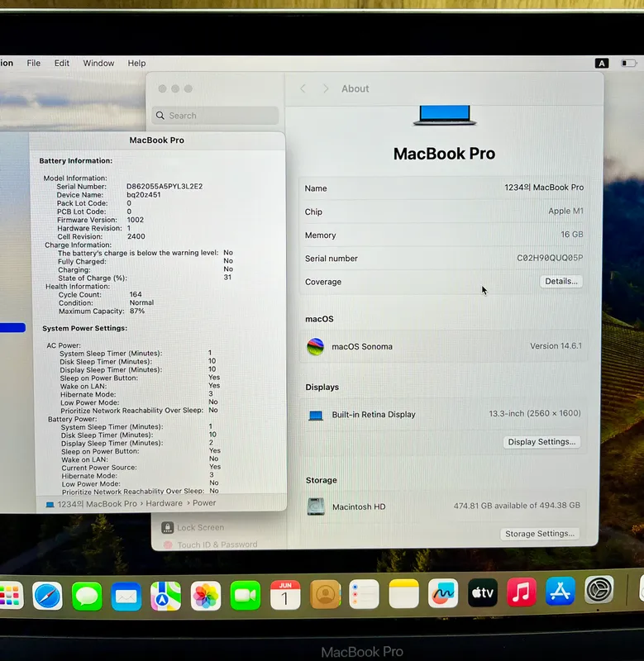Click the Built-in Retina Display icon
Image resolution: width=644 pixels, height=661 pixels.
316,416
